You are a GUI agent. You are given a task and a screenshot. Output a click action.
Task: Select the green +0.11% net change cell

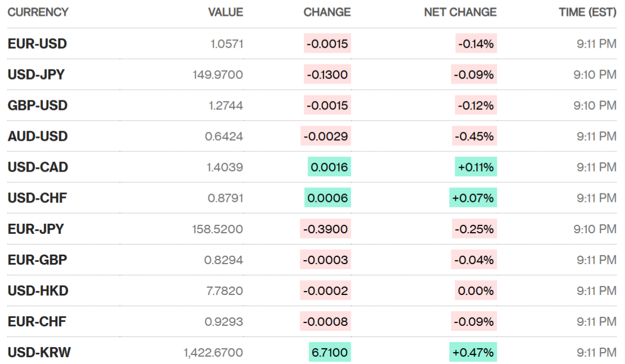click(x=476, y=167)
